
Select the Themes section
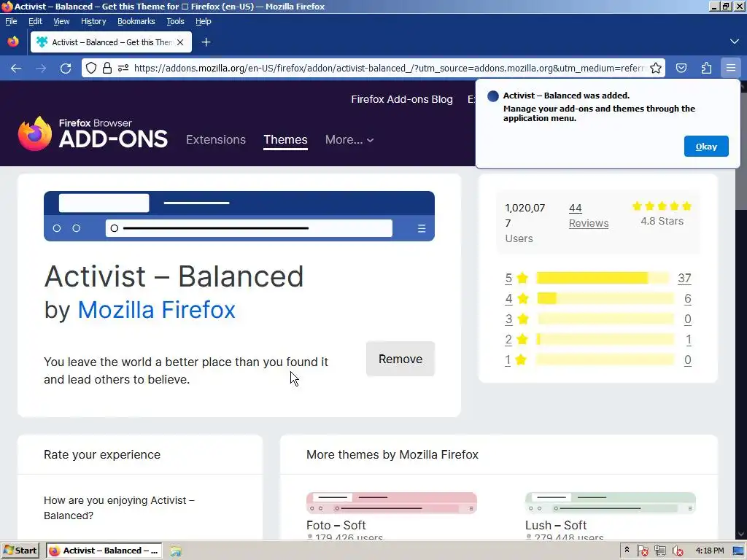click(285, 139)
